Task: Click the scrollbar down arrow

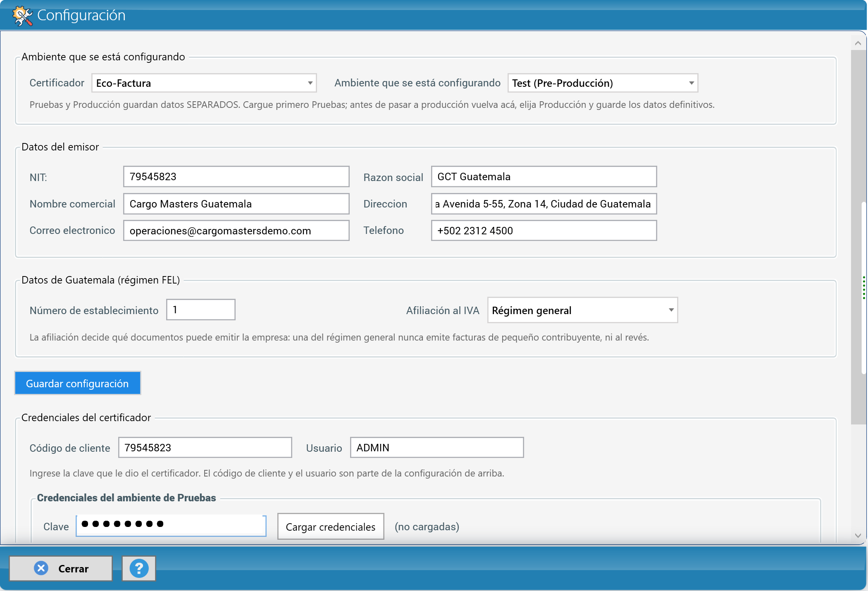Action: pos(858,536)
